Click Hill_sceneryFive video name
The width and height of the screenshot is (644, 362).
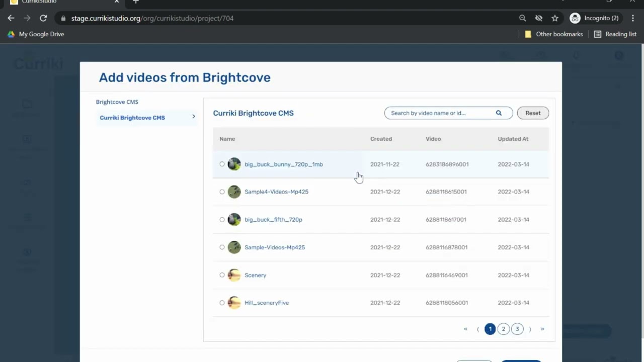[x=267, y=303]
